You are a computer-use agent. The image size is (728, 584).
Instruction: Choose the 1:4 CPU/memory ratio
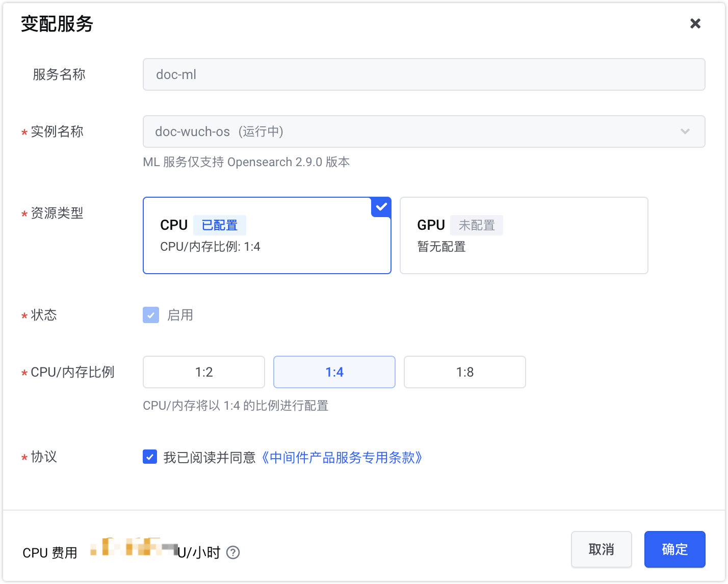tap(334, 372)
